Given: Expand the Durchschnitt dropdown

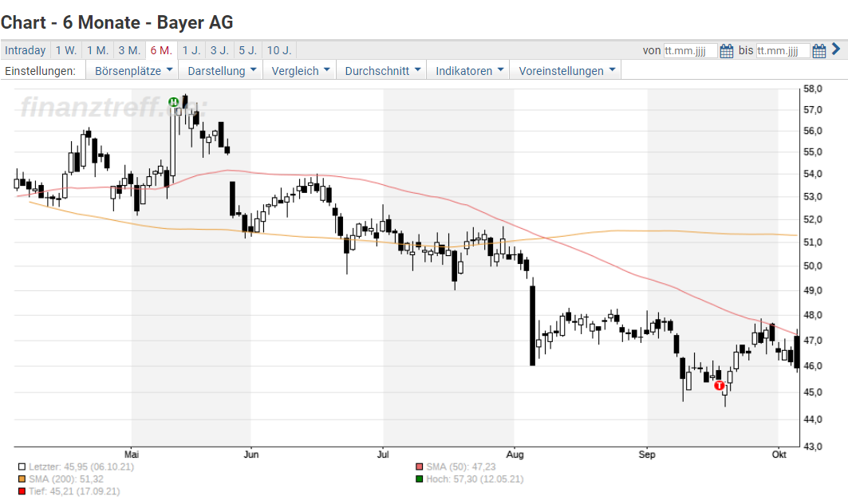Looking at the screenshot, I should [382, 71].
